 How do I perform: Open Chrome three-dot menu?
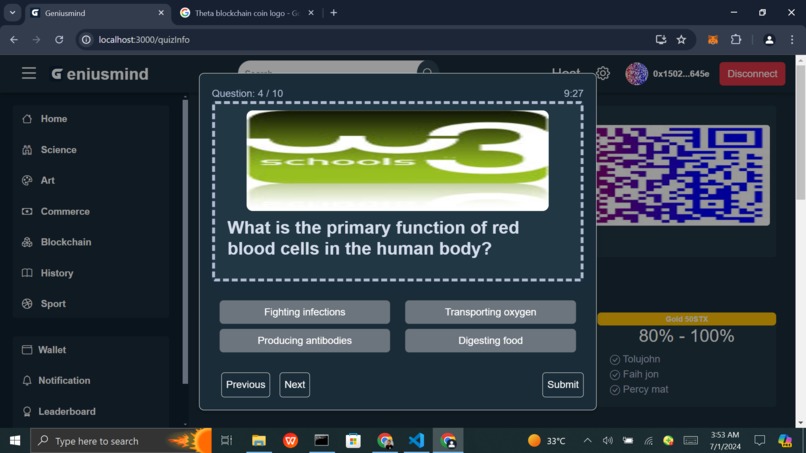point(792,40)
